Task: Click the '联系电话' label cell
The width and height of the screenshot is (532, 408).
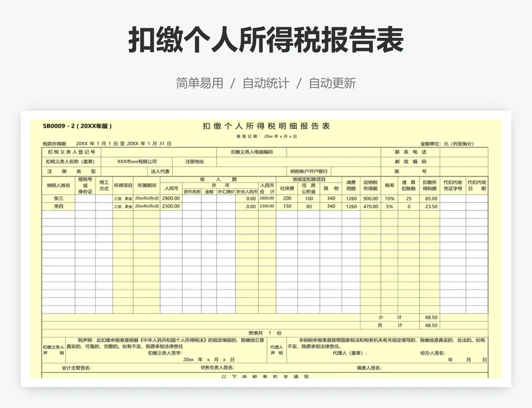Action: point(410,152)
